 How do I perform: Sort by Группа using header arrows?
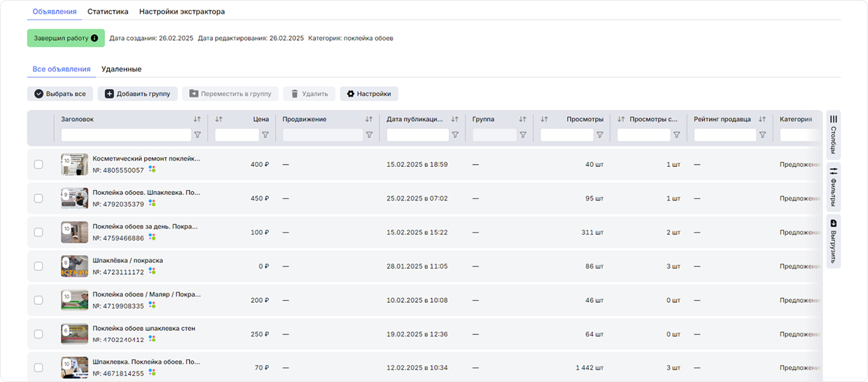(x=522, y=119)
